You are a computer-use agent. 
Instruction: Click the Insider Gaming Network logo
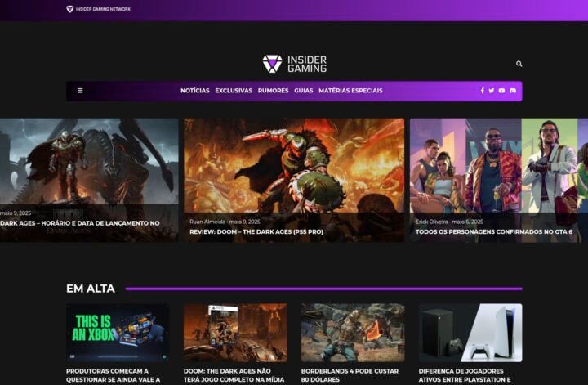tap(98, 9)
